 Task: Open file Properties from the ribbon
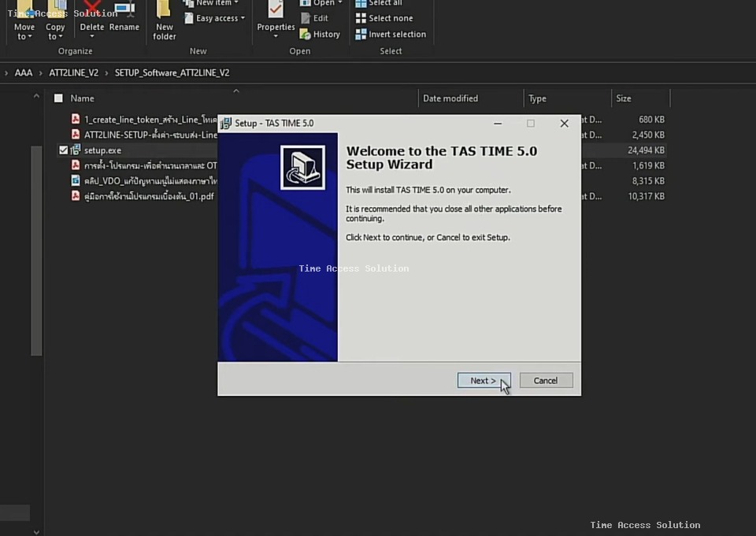pyautogui.click(x=276, y=10)
